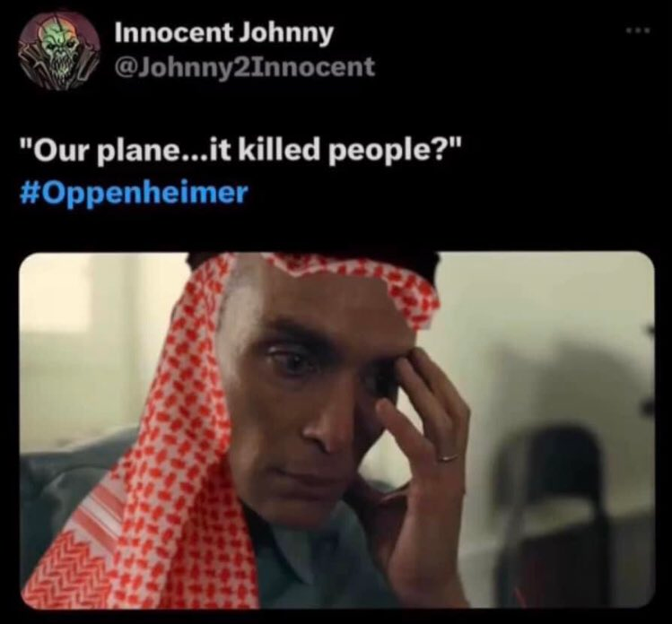
Task: Open the skull profile avatar of Innocent Johnny
Action: point(59,49)
